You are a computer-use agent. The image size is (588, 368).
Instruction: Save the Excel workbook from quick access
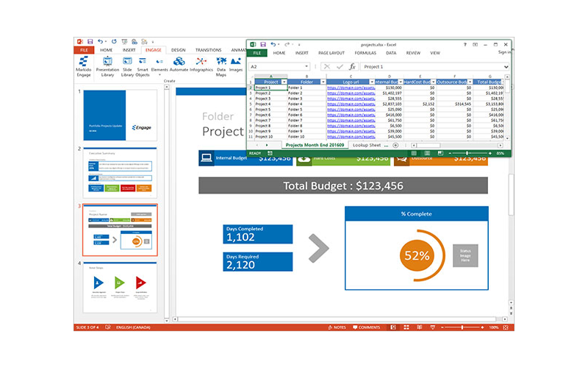(263, 44)
